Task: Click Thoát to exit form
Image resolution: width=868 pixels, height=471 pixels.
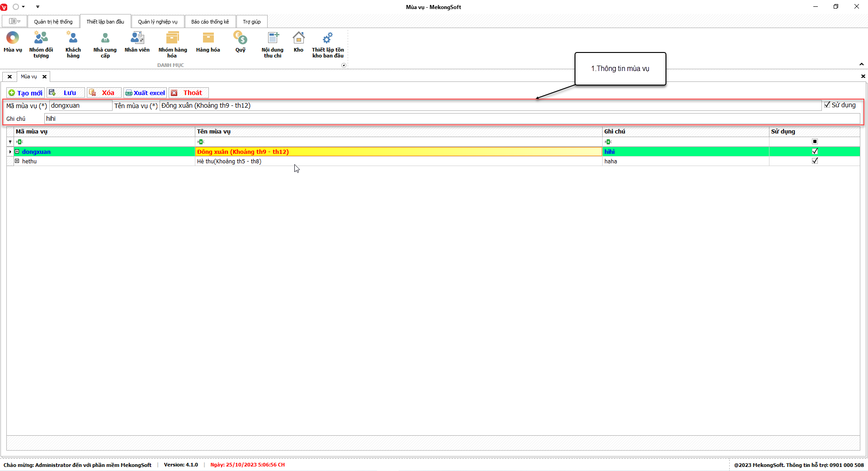Action: (189, 93)
